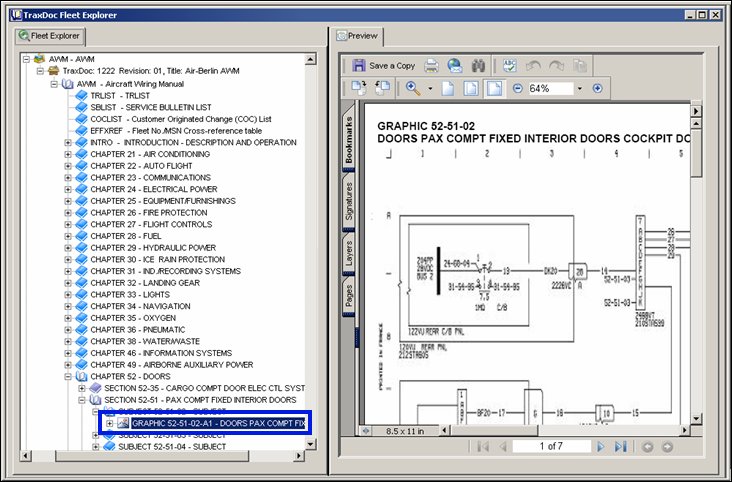Click the grayed-out undo arrow icon
The width and height of the screenshot is (732, 482).
click(533, 66)
